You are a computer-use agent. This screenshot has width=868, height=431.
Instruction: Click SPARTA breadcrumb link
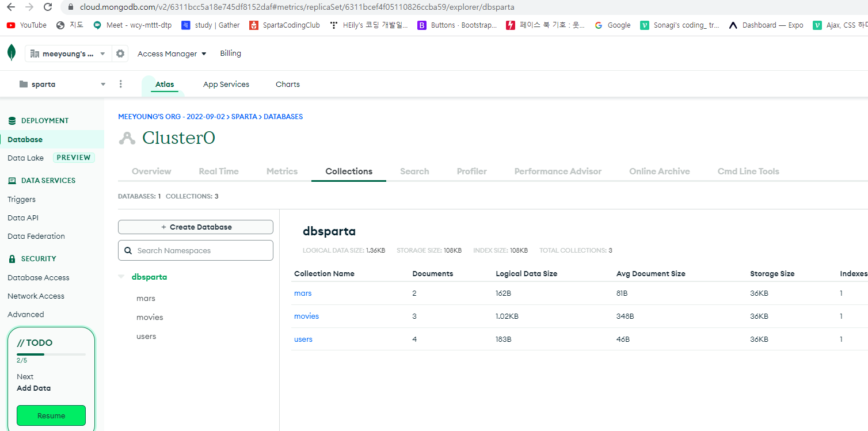pyautogui.click(x=244, y=117)
